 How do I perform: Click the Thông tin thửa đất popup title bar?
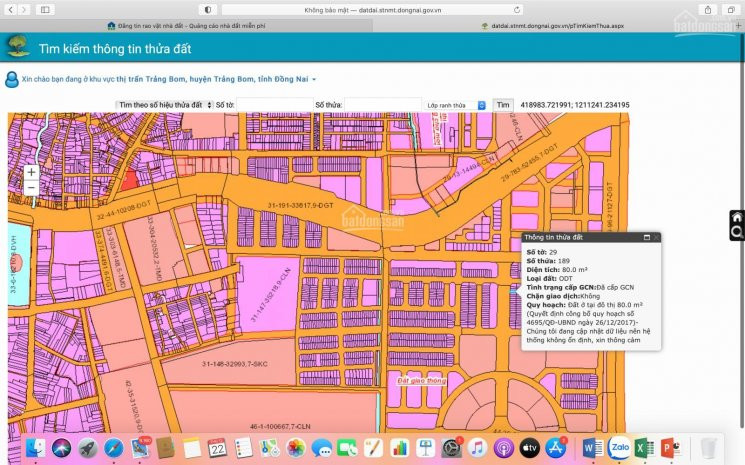[591, 237]
